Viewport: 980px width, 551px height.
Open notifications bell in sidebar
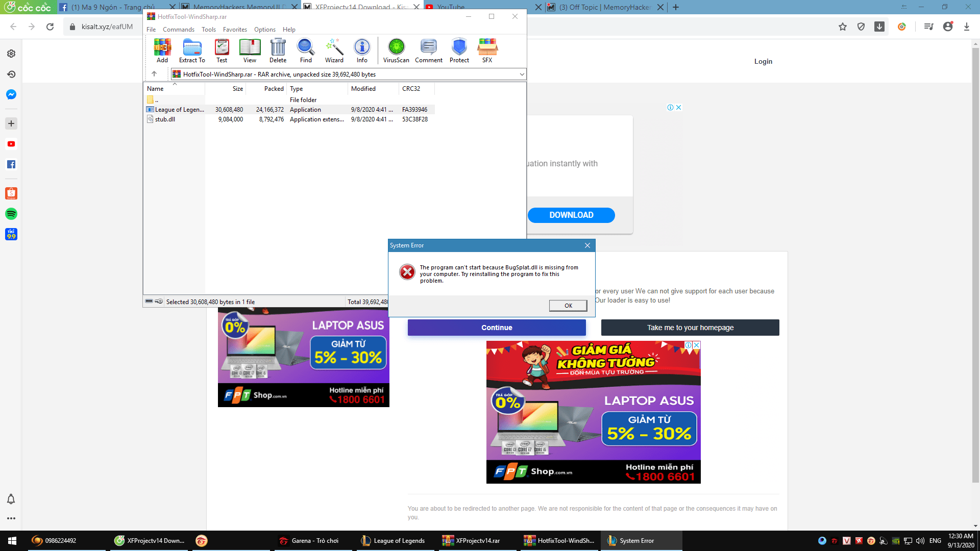[x=11, y=499]
